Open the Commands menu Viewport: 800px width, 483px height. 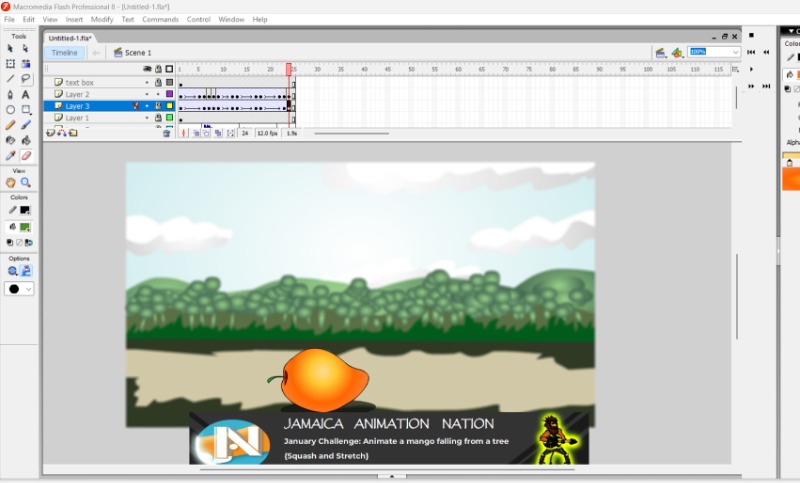(x=160, y=19)
